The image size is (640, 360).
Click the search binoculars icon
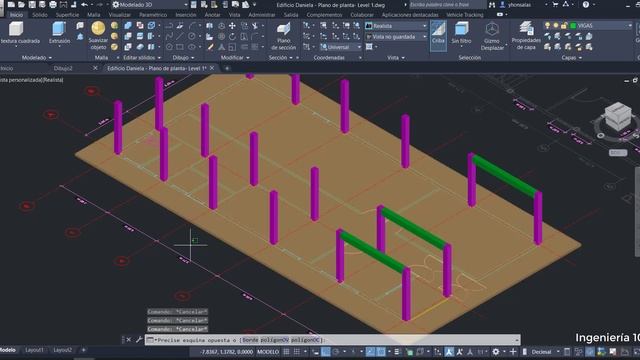(492, 4)
